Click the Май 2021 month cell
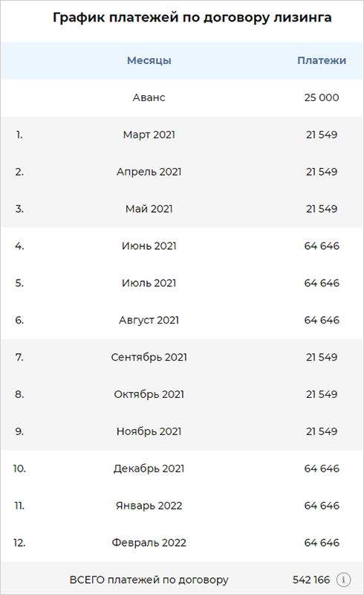 point(149,209)
